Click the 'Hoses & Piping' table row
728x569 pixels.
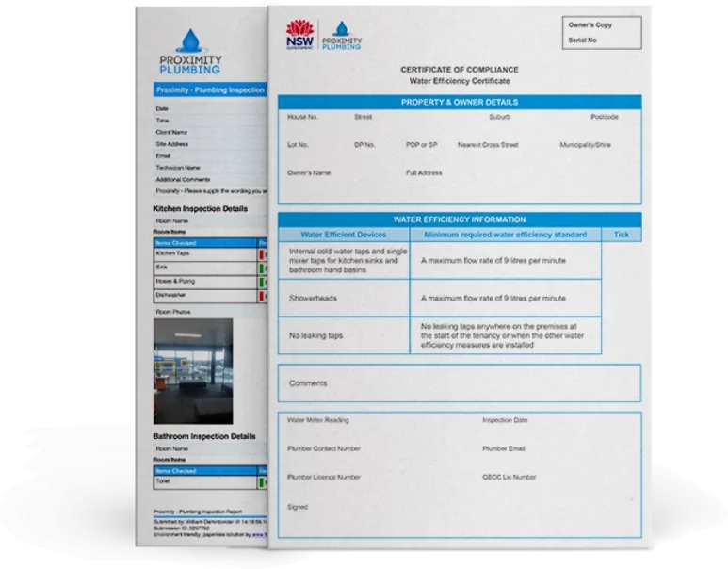pos(211,282)
